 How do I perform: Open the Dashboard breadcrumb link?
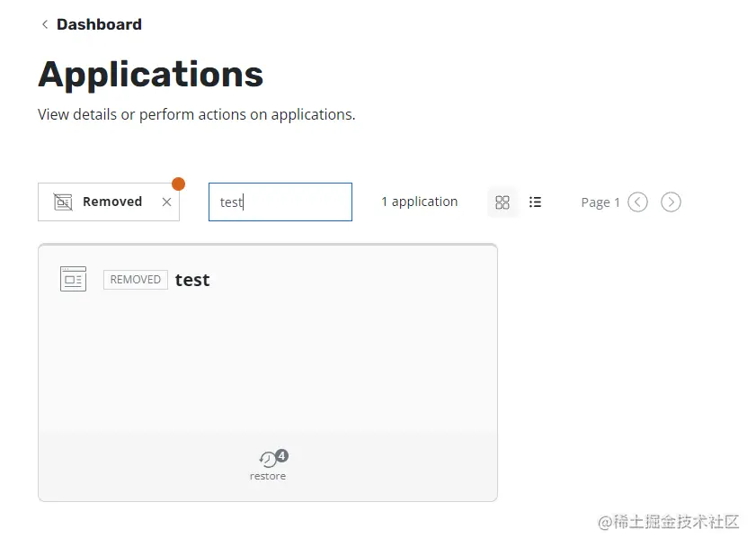99,24
